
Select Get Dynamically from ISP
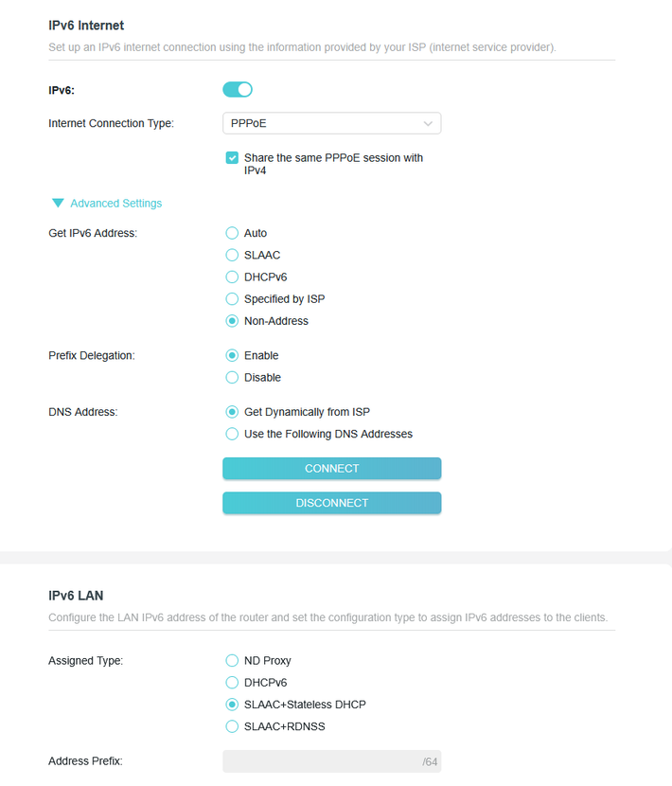click(x=232, y=412)
